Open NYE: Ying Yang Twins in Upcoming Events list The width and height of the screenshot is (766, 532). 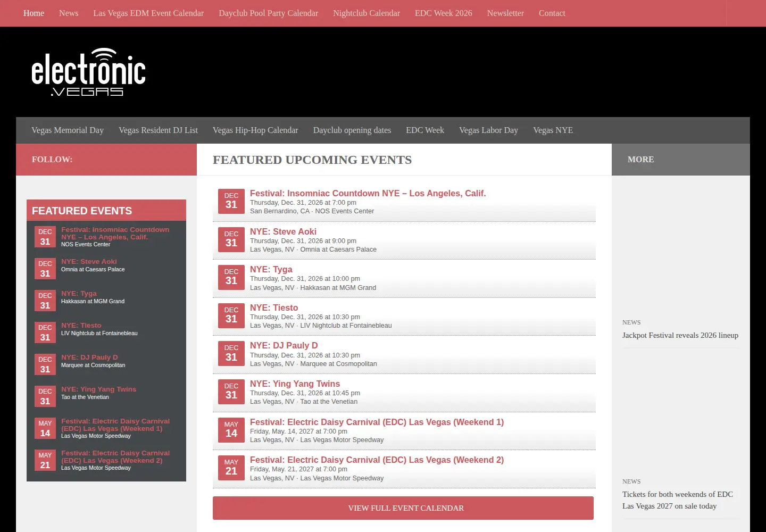tap(295, 384)
